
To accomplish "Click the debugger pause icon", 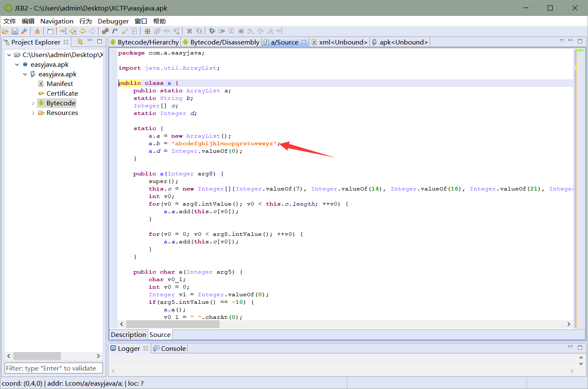I will [231, 31].
